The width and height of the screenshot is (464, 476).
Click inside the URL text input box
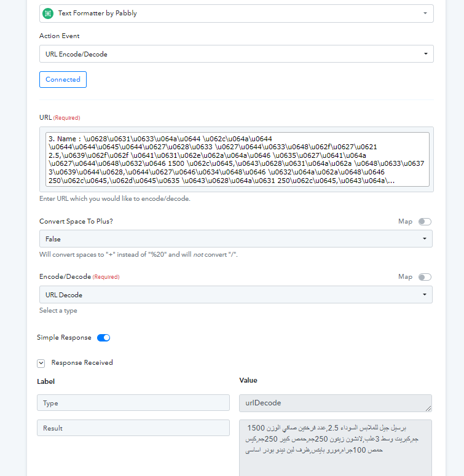click(237, 159)
